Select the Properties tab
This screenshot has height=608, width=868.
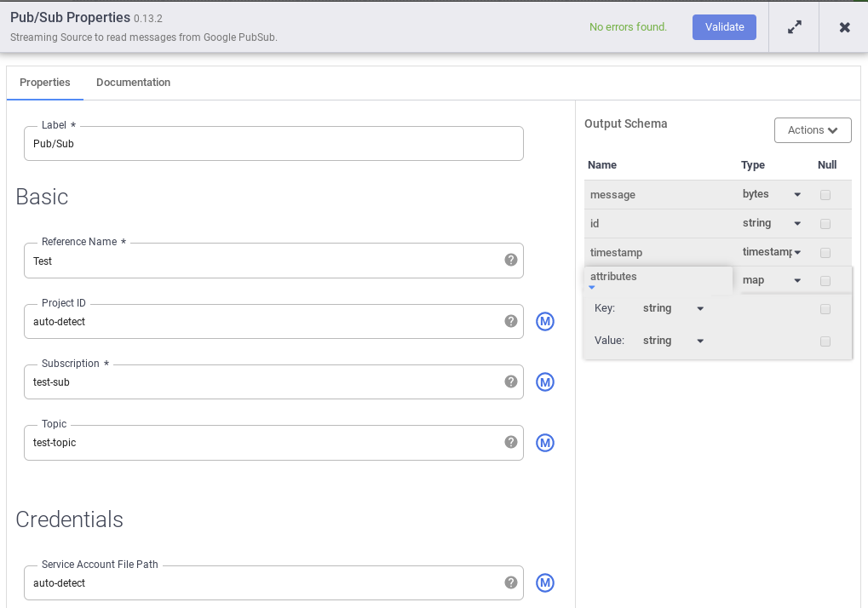click(45, 83)
